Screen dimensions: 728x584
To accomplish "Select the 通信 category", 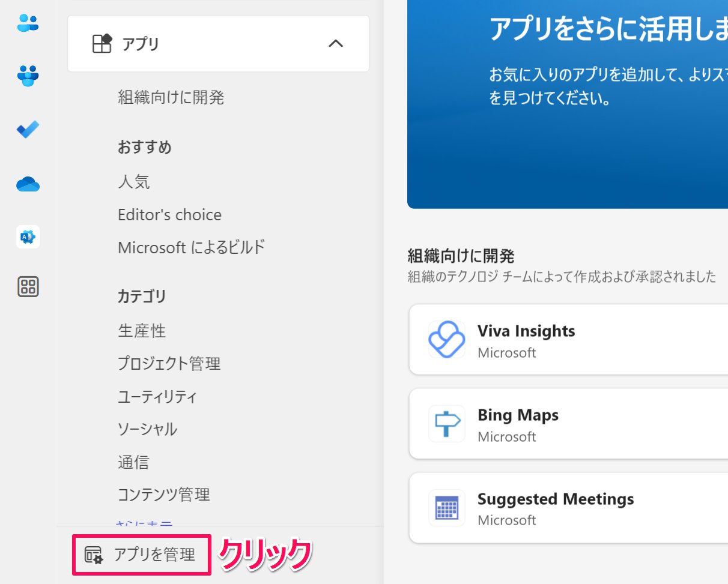I will click(x=133, y=462).
